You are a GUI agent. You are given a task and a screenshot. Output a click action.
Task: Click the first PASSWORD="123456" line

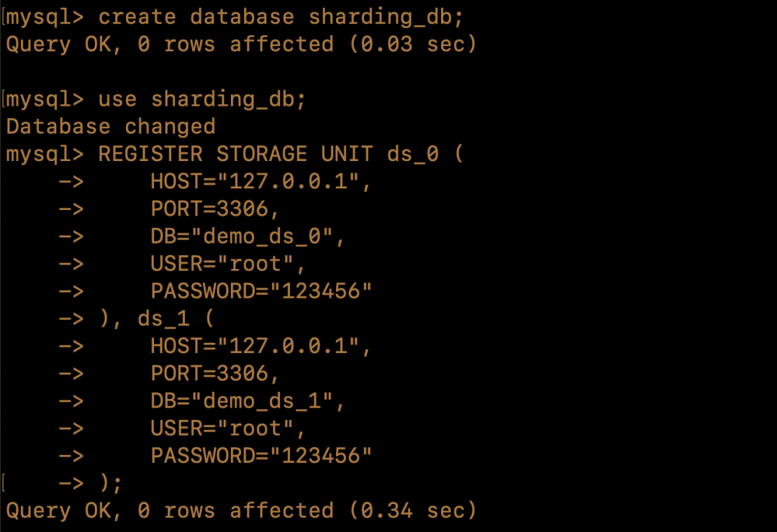click(261, 291)
